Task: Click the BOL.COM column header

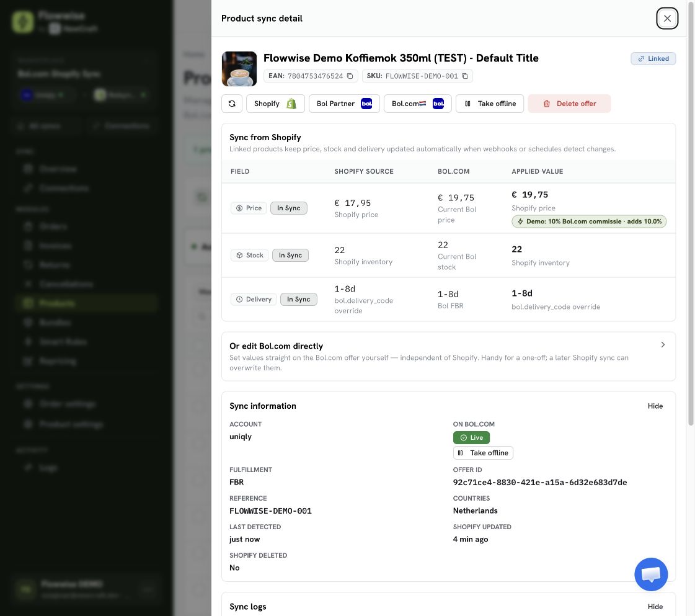Action: 453,171
